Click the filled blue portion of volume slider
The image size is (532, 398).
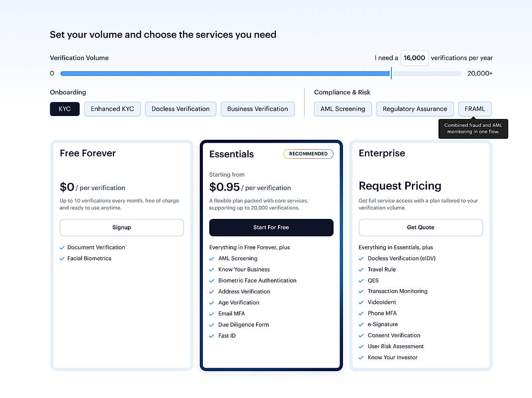click(x=225, y=73)
